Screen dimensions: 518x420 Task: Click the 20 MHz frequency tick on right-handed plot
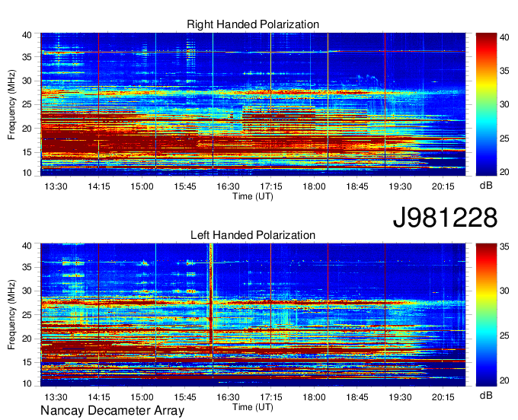click(x=27, y=129)
